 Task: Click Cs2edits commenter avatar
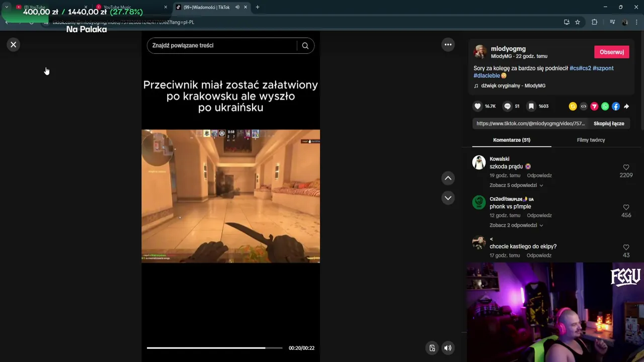click(x=479, y=202)
